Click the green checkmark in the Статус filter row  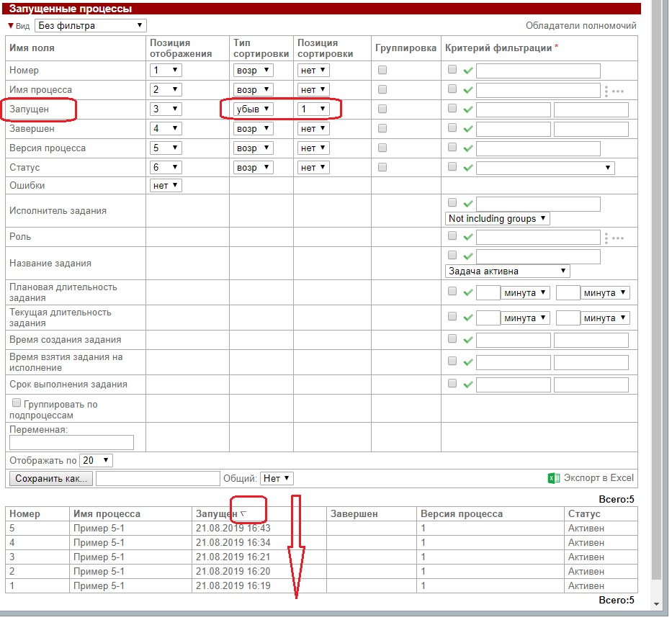point(467,168)
